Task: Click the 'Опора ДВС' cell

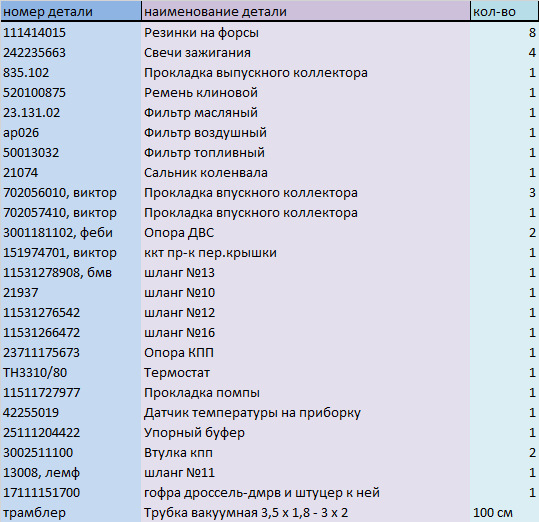Action: click(x=305, y=232)
